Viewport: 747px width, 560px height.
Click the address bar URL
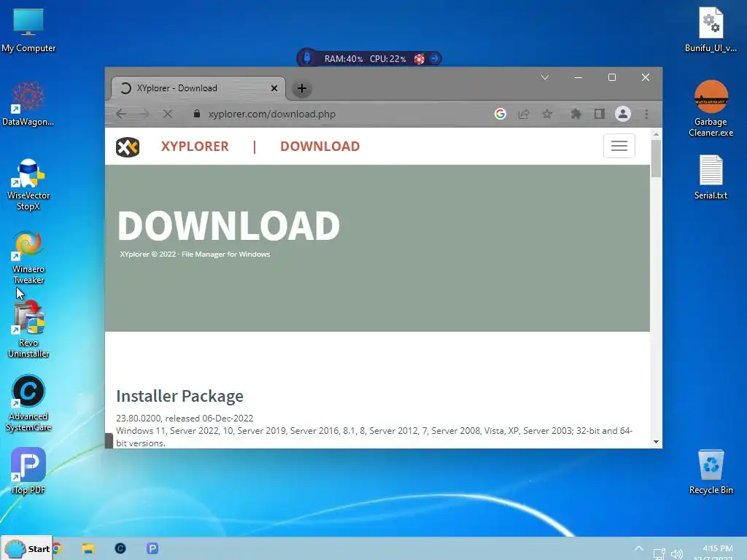pos(271,114)
